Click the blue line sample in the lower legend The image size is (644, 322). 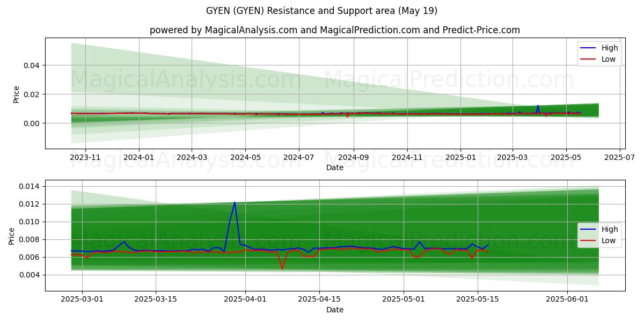click(x=589, y=230)
